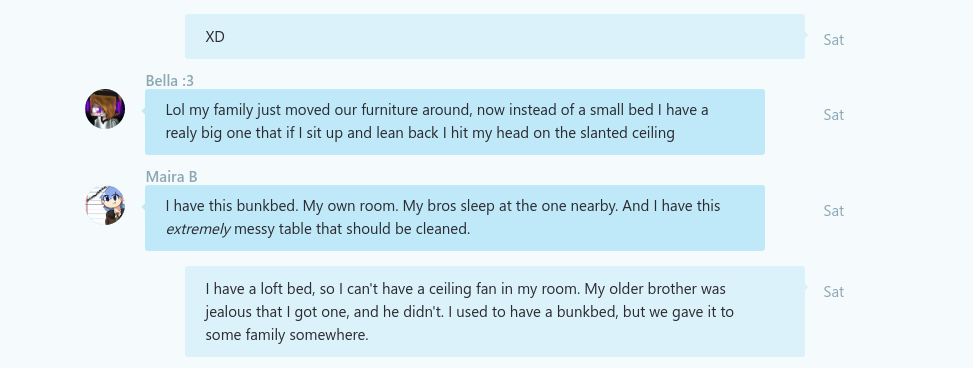Viewport: 973px width, 368px height.
Task: Click the Sat timestamp beside Bella's furniture message
Action: pyautogui.click(x=833, y=115)
